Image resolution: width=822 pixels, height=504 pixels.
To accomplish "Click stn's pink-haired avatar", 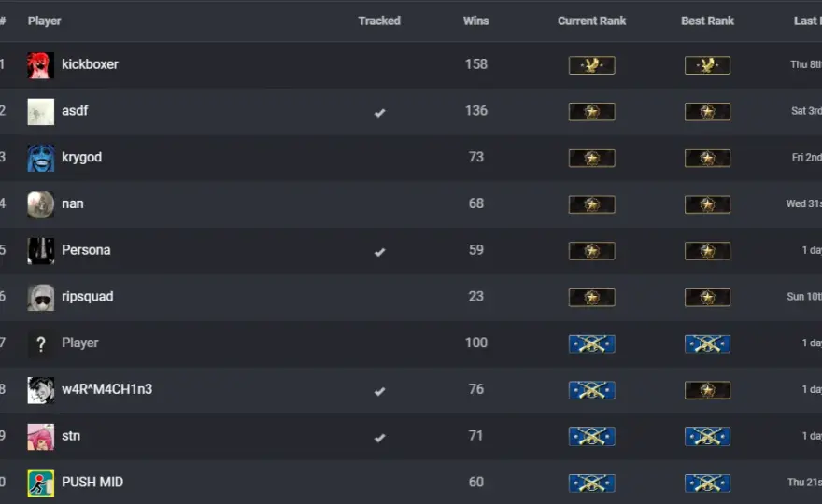I will 40,437.
